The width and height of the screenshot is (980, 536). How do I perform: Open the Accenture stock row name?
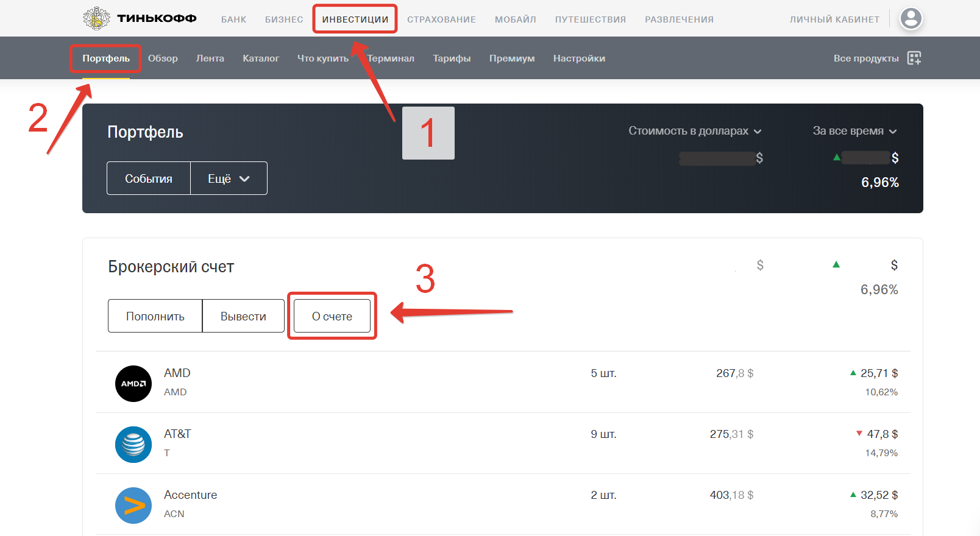click(191, 495)
